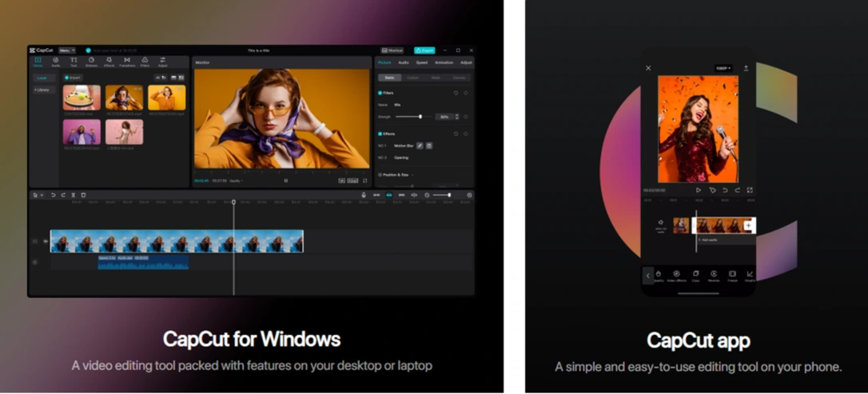Image resolution: width=868 pixels, height=394 pixels.
Task: Open the Menu dropdown next to CapCut logo
Action: point(67,50)
